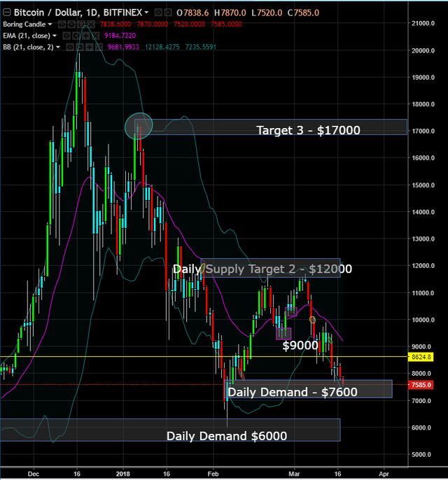Click the O7838.6 open price value
The width and height of the screenshot is (448, 480).
click(192, 13)
